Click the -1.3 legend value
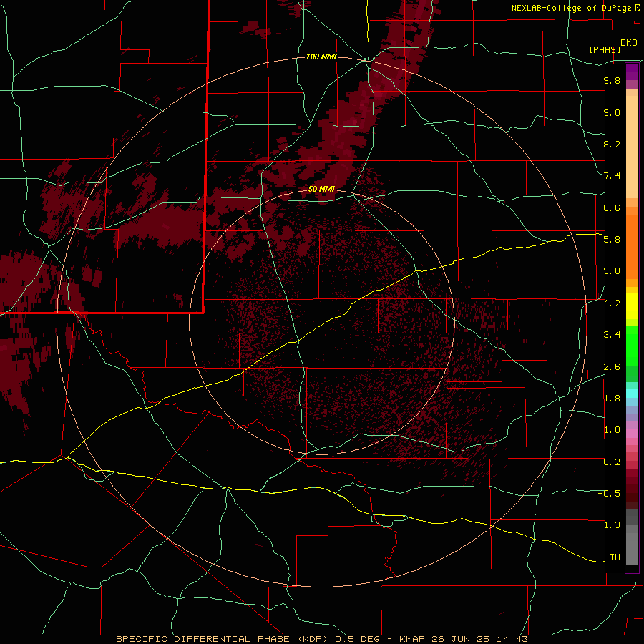The height and width of the screenshot is (644, 644). [x=609, y=525]
